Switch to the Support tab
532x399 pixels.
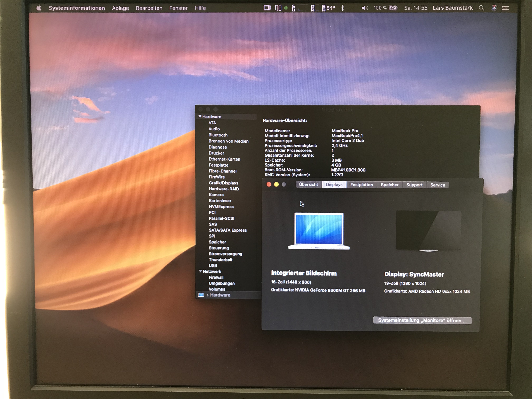[414, 185]
